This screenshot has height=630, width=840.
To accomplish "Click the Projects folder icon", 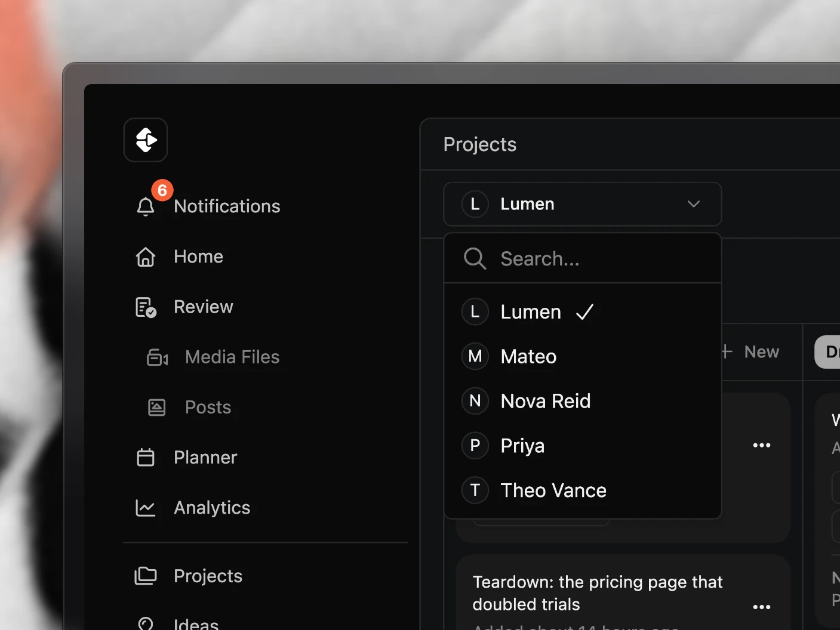I will (146, 576).
